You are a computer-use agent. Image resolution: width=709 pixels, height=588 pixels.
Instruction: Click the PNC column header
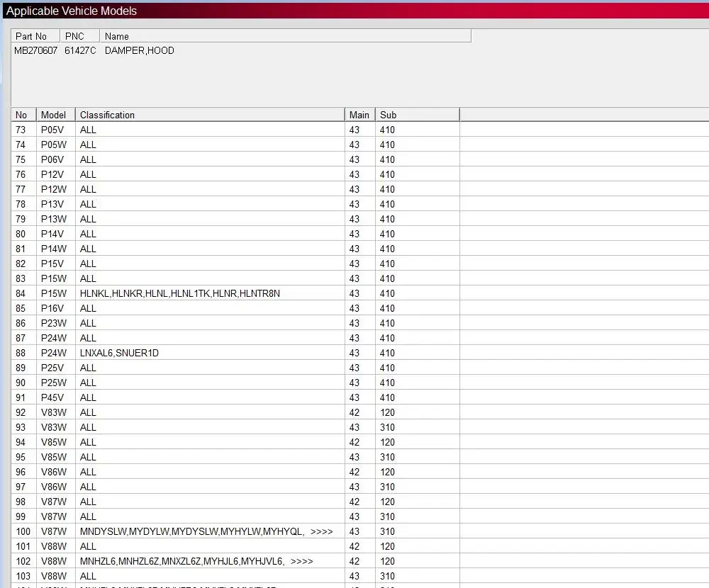click(x=79, y=36)
